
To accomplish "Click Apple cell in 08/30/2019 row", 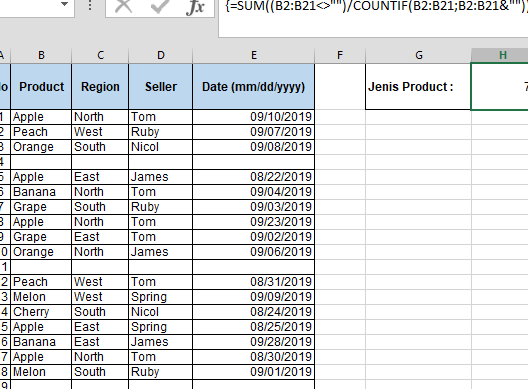I will (x=41, y=357).
